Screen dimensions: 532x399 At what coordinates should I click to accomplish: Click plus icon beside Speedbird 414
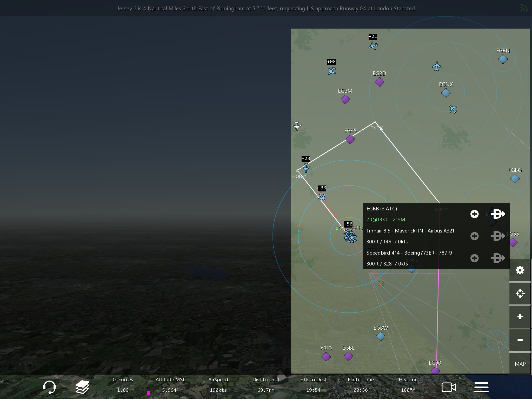[x=474, y=258]
